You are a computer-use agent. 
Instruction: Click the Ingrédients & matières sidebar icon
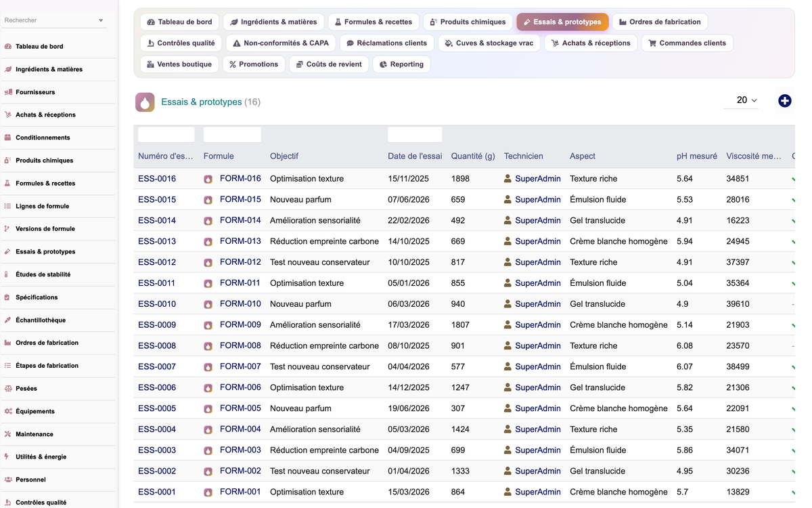[x=8, y=69]
